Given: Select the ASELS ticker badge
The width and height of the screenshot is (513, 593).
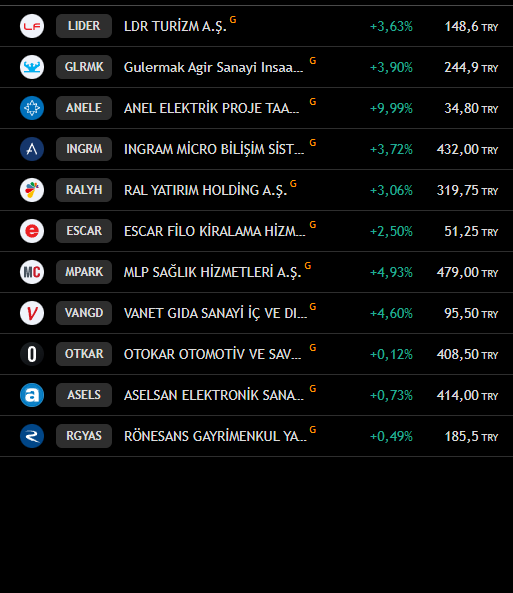Looking at the screenshot, I should point(84,395).
